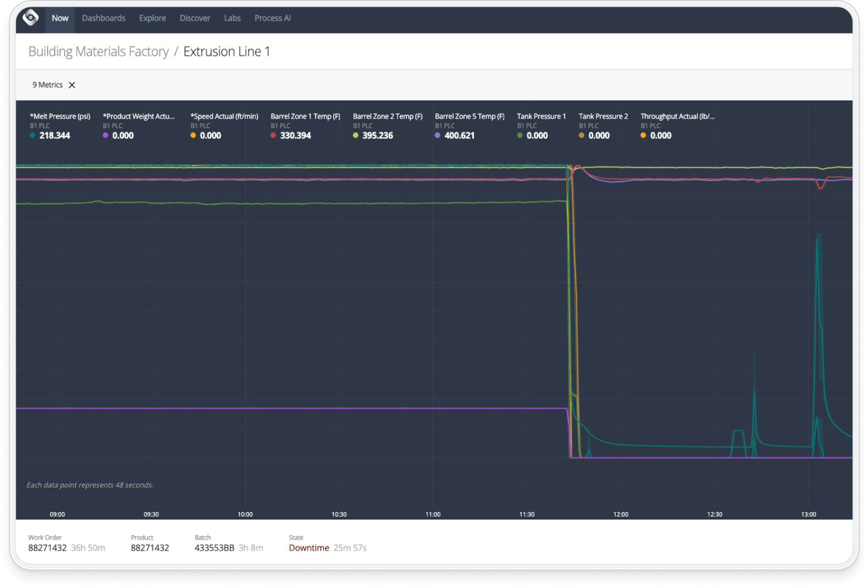This screenshot has width=868, height=588.
Task: Go to the Discover section
Action: click(195, 18)
